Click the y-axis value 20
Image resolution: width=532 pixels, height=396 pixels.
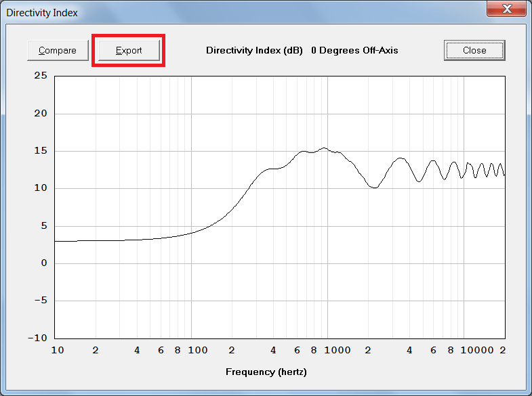(41, 114)
